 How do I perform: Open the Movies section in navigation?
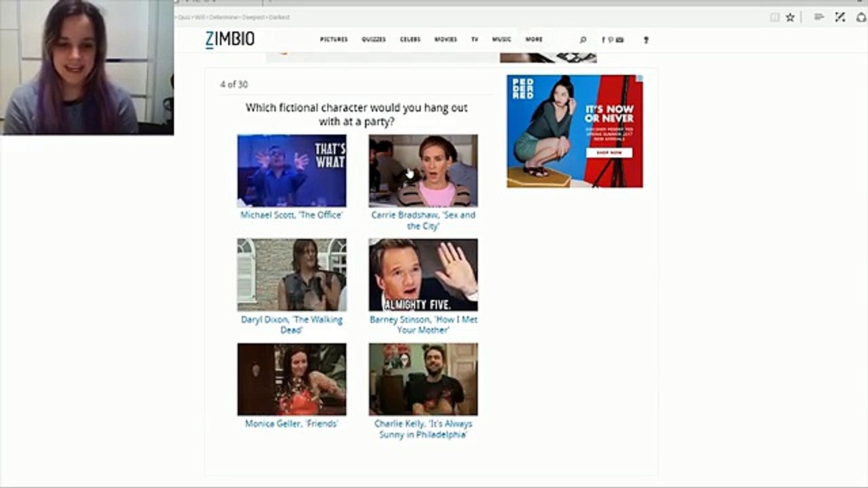[x=446, y=40]
